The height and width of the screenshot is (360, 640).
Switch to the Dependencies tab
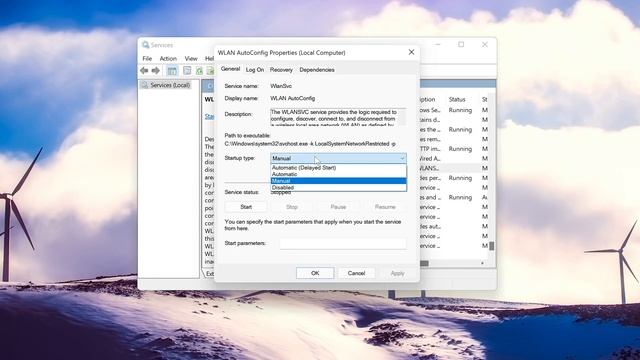click(317, 70)
